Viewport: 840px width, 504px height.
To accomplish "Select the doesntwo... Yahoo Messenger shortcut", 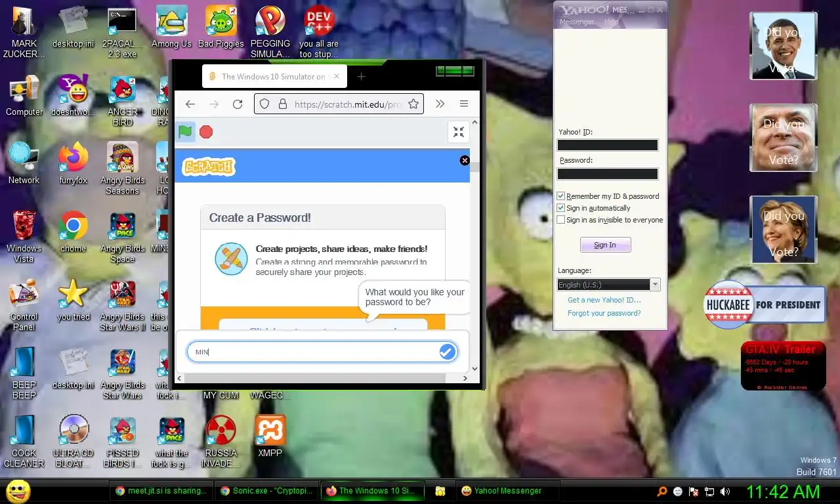I will click(73, 96).
